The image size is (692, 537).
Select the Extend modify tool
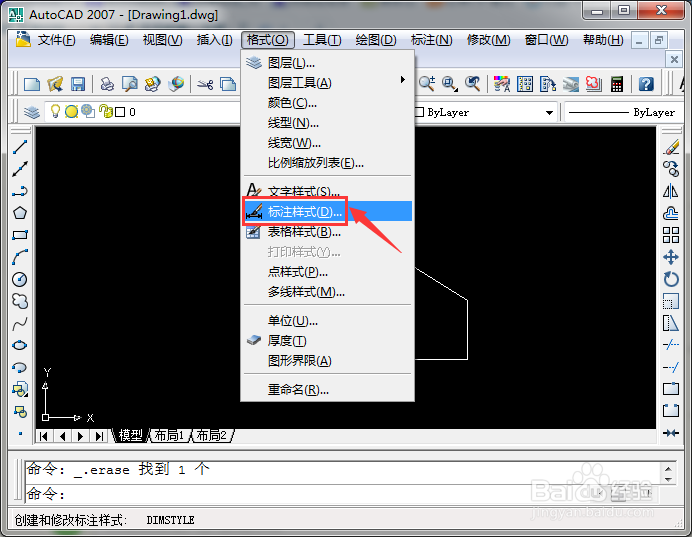pos(671,367)
